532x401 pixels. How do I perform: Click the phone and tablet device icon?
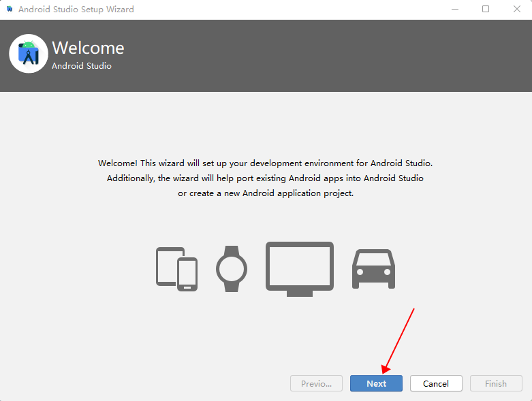(x=177, y=269)
